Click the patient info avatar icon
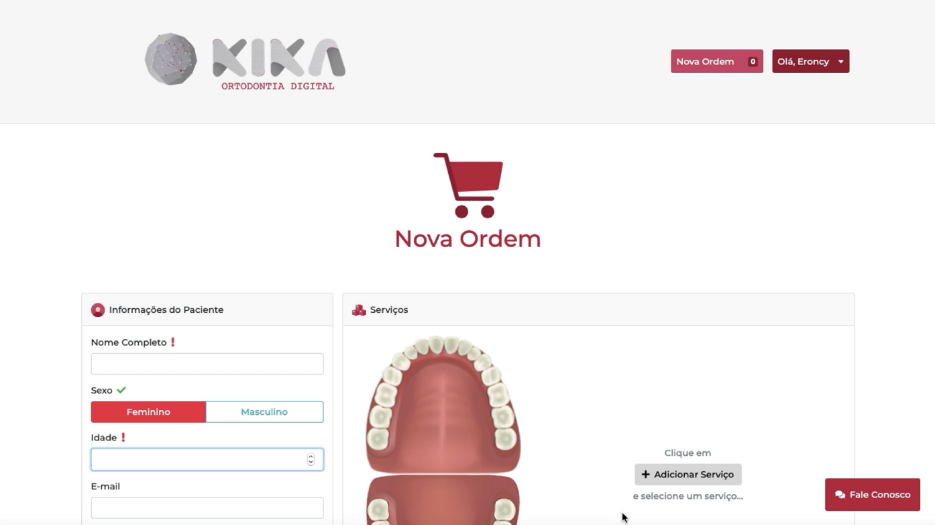The image size is (935, 525). 98,310
